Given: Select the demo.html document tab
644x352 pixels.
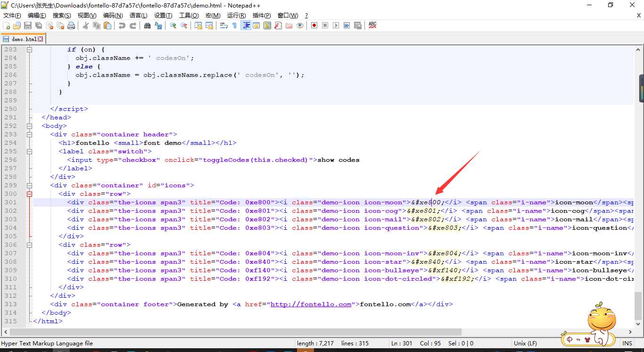Looking at the screenshot, I should point(23,39).
